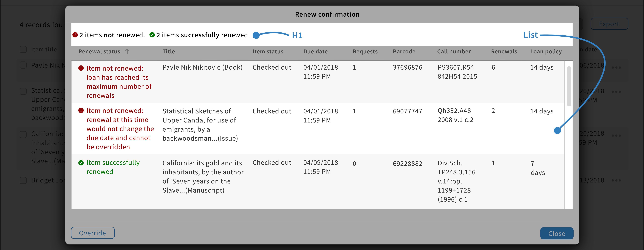
Task: Click the Close button in the dialog
Action: pos(557,233)
